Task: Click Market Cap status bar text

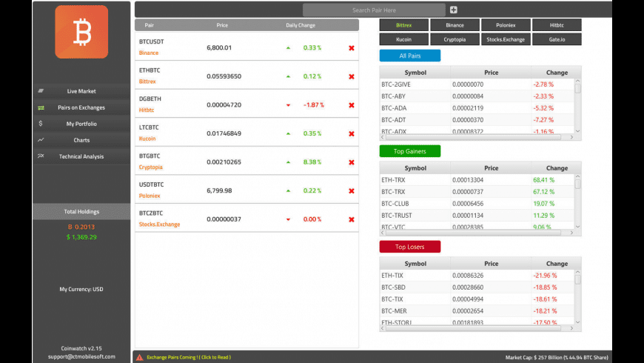Action: [557, 357]
